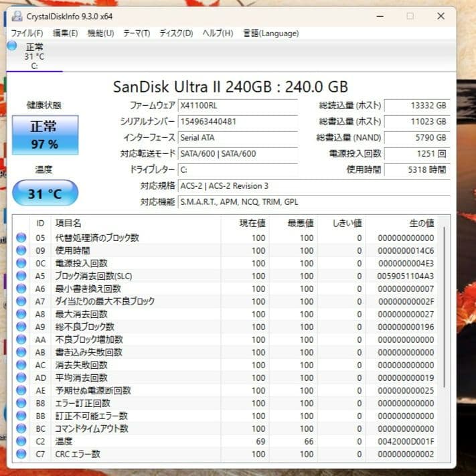Click the power on hours value 5318 時間
The width and height of the screenshot is (476, 476).
pos(417,170)
